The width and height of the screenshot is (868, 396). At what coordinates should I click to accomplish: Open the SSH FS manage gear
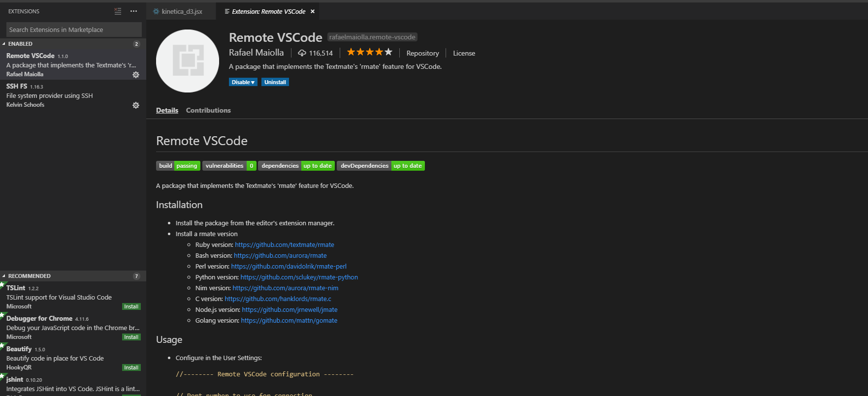(x=136, y=105)
